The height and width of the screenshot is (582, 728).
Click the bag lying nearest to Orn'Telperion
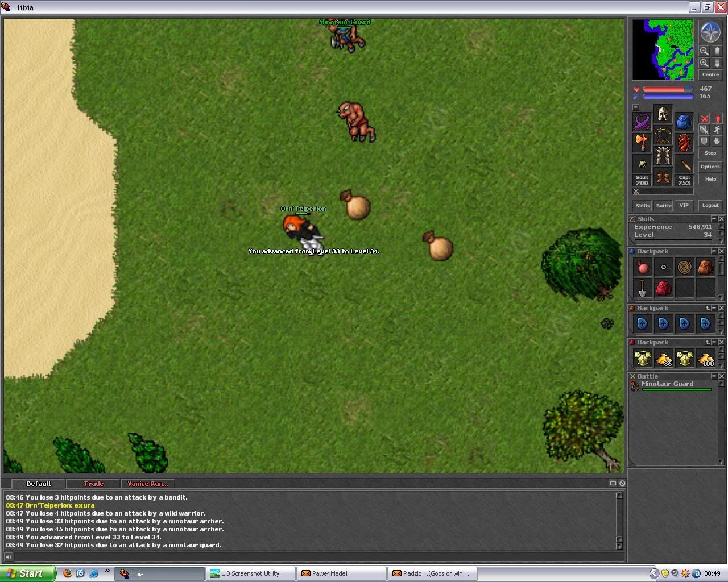click(357, 205)
